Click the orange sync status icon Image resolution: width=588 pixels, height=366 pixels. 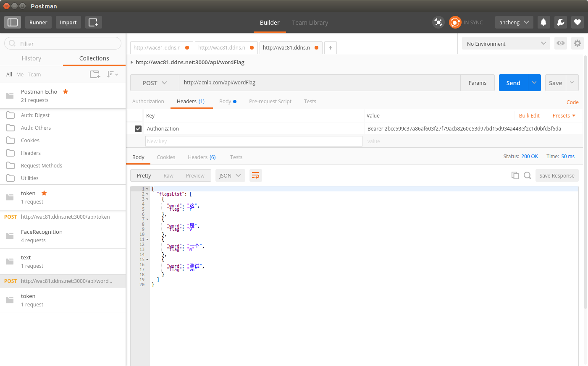[455, 22]
